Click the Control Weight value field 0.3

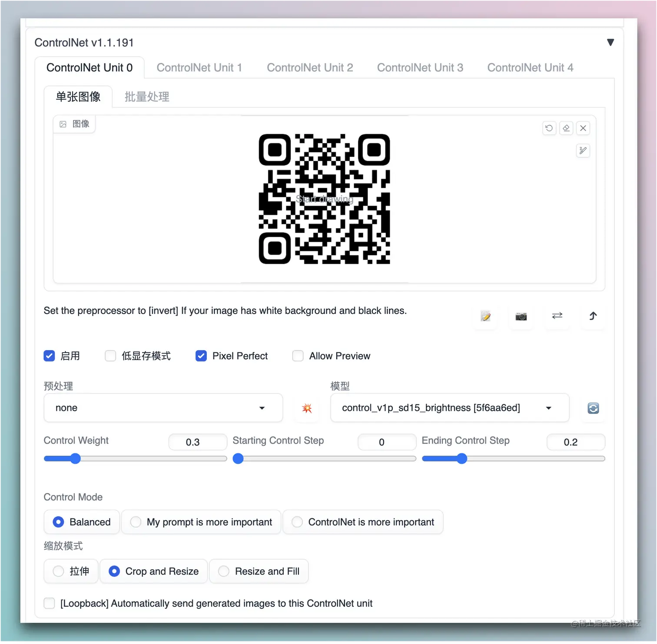tap(198, 442)
